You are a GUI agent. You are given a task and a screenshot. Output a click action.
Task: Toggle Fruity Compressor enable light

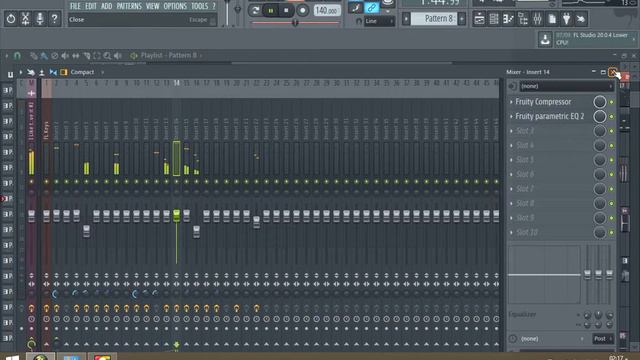pos(611,102)
